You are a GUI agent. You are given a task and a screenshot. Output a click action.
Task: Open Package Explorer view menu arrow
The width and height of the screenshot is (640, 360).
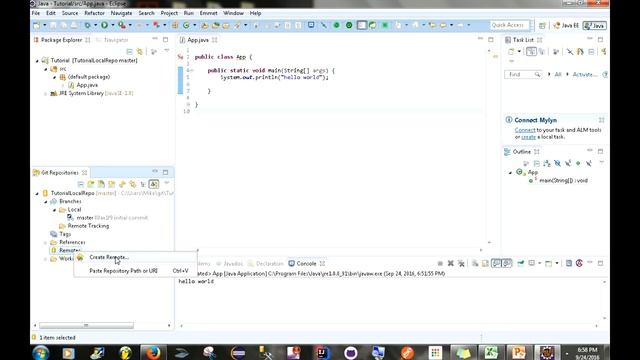tap(167, 51)
